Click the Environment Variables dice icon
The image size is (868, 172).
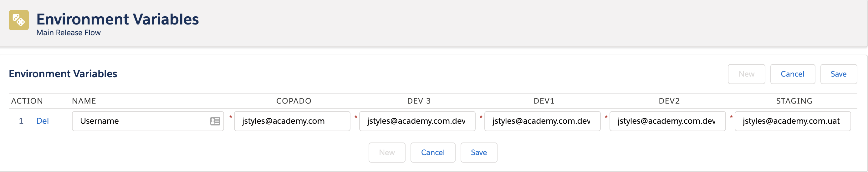click(x=19, y=20)
